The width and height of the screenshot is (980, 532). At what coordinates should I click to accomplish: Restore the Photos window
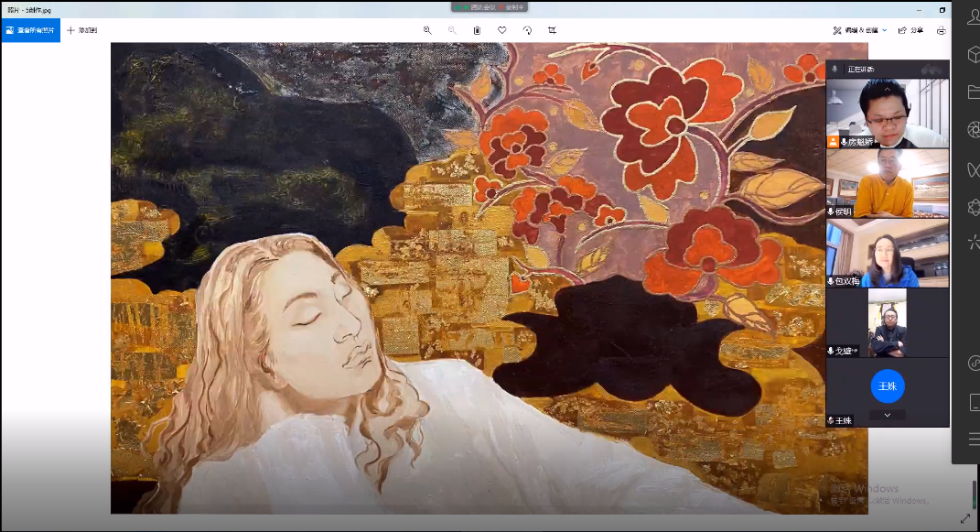click(x=942, y=10)
